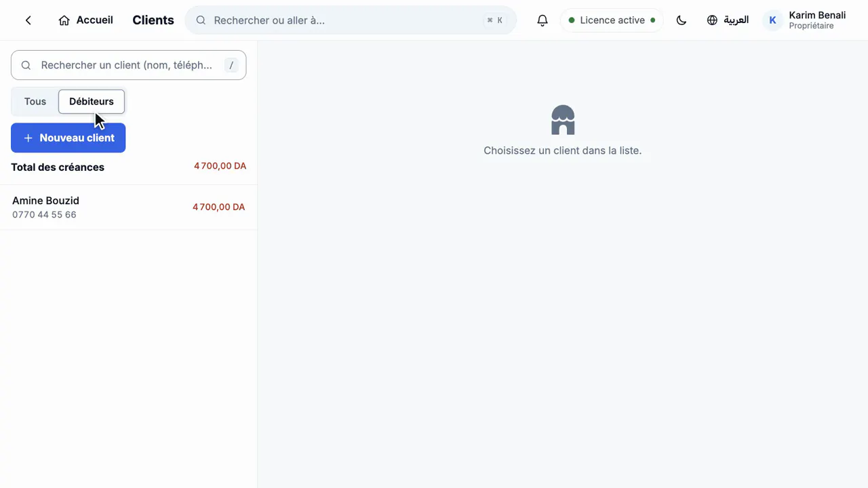Go to Accueil

pyautogui.click(x=86, y=20)
